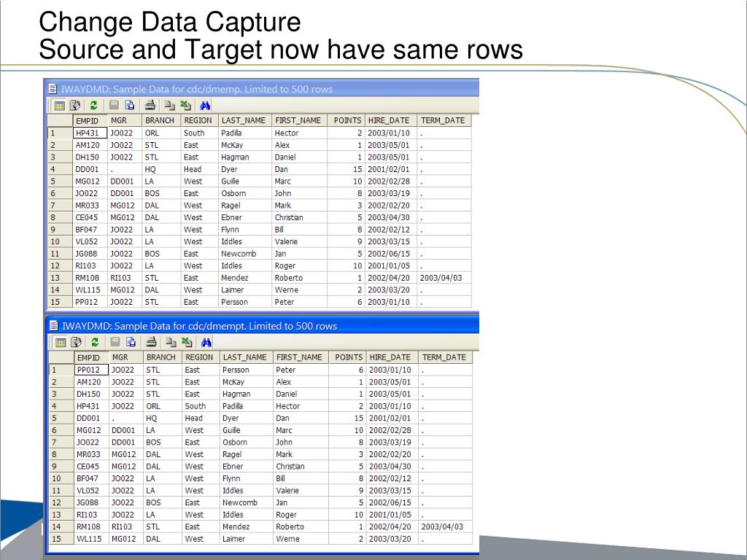Click the 2001/01/05 hire date in dmempt window
Viewport: 747px width, 560px height.
coord(392,515)
